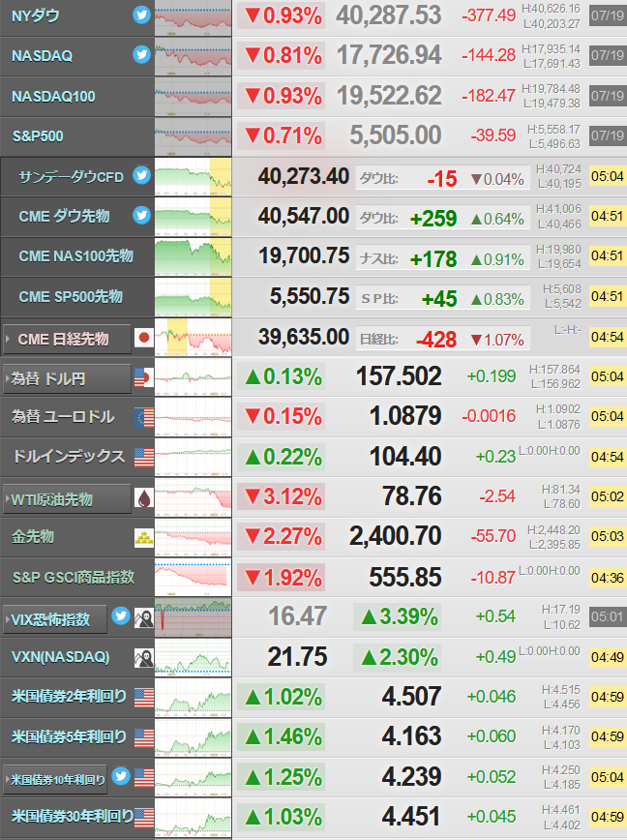Image resolution: width=627 pixels, height=840 pixels.
Task: Open the NASDAQ100 index link
Action: (x=53, y=97)
